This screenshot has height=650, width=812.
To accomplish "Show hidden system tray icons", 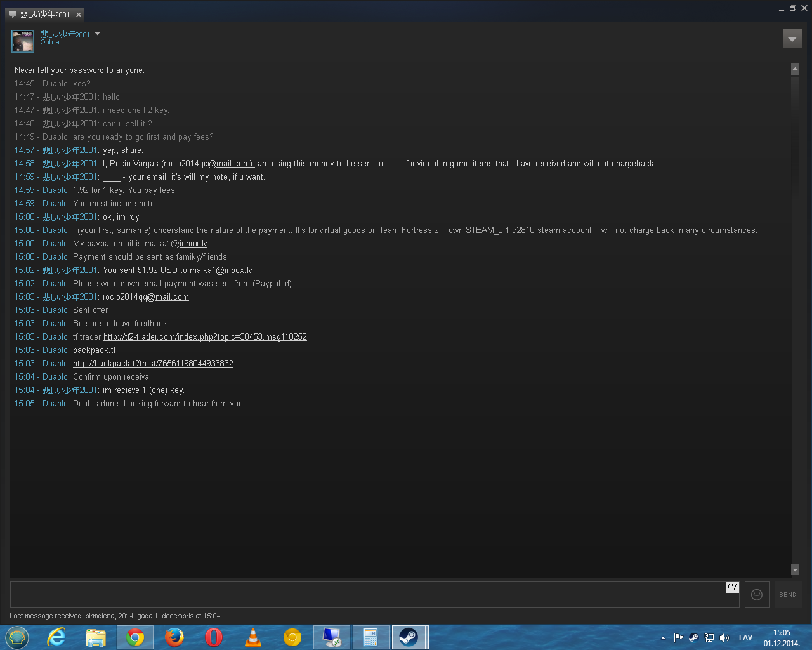I will coord(663,638).
